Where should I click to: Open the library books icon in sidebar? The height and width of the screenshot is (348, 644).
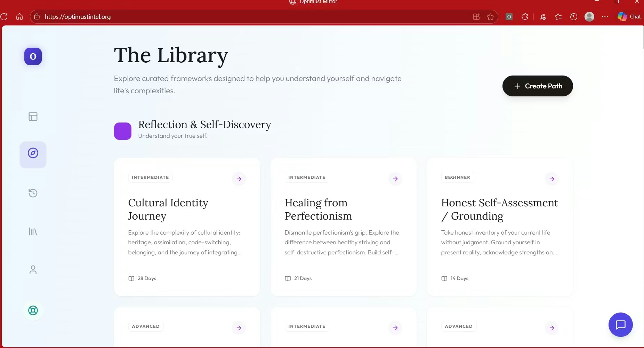click(x=33, y=231)
